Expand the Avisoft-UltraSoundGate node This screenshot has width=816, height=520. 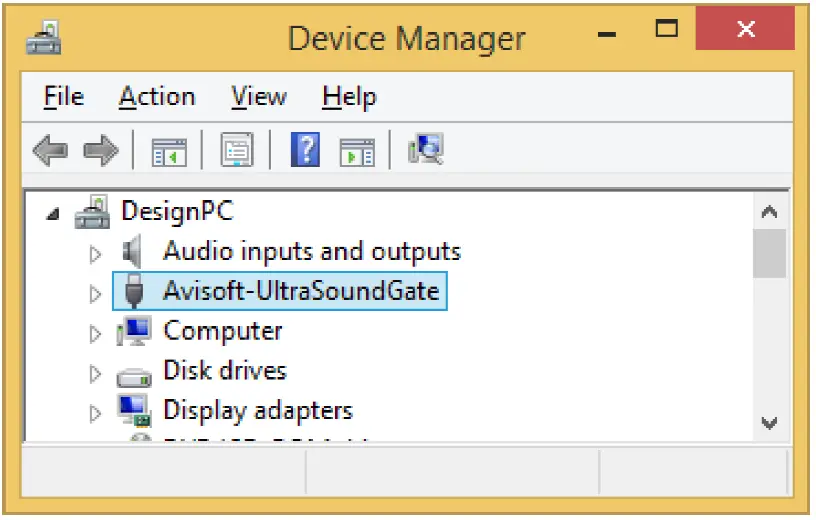[x=96, y=293]
